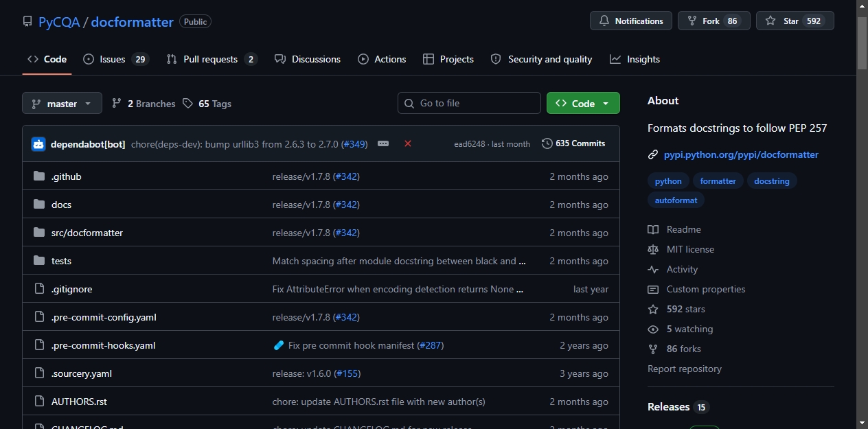Click the folder icon for tests

coord(39,261)
